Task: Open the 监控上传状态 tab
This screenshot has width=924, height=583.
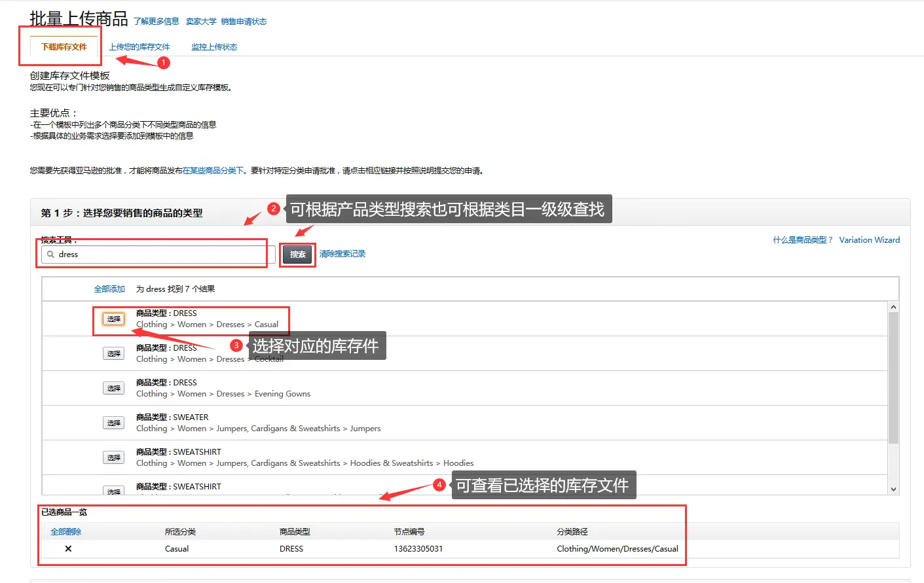Action: (214, 47)
